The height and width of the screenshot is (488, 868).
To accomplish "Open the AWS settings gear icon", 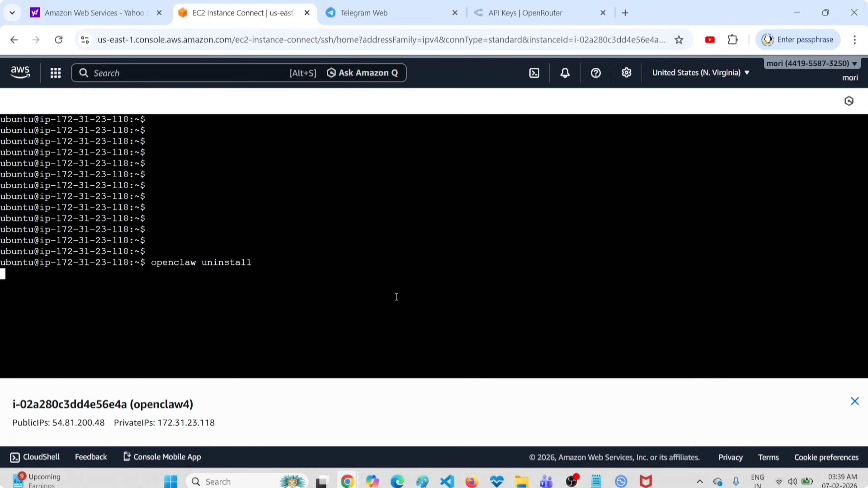I will pyautogui.click(x=626, y=73).
